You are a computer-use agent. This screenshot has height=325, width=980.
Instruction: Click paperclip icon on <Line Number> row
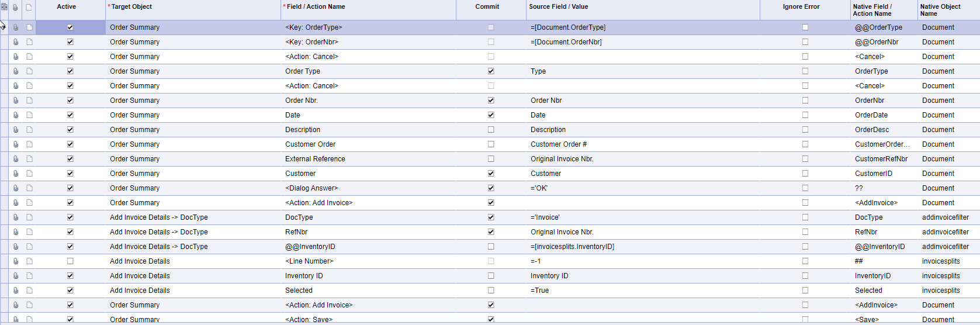16,261
